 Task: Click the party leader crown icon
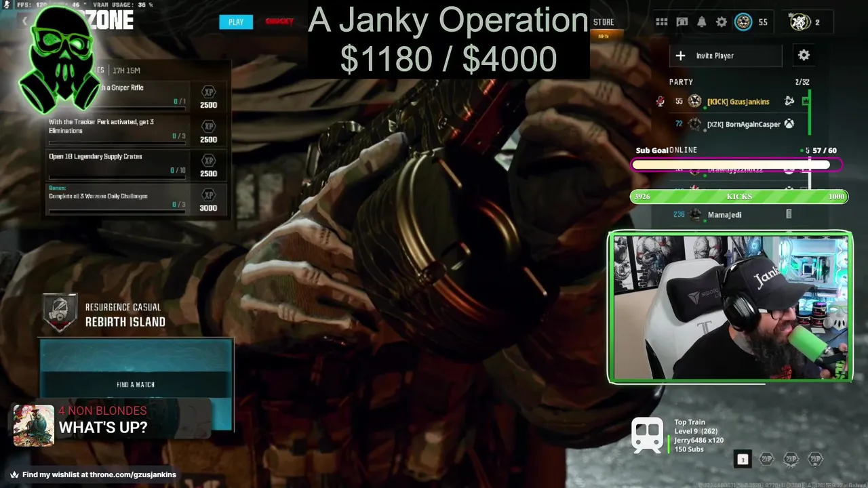coord(806,102)
